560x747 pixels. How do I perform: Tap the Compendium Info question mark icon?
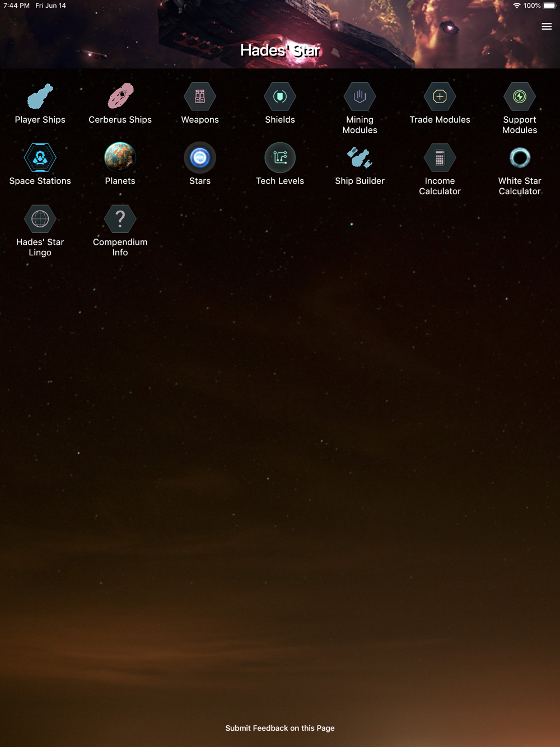pyautogui.click(x=120, y=219)
